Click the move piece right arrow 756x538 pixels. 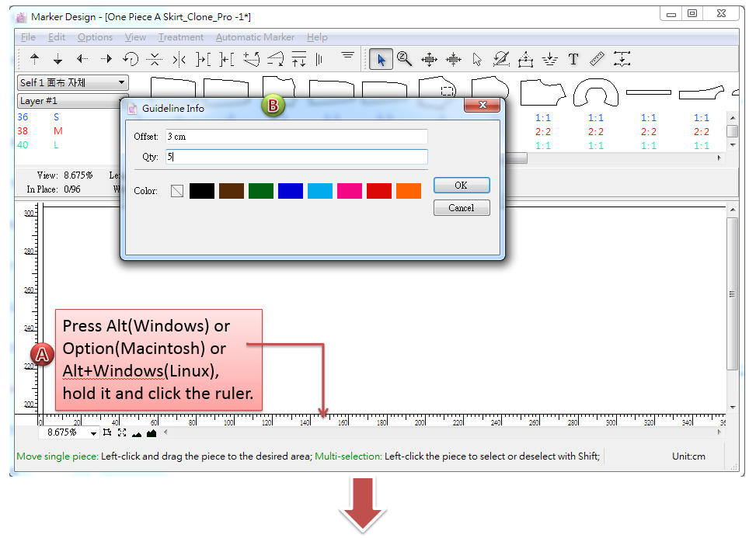(106, 59)
